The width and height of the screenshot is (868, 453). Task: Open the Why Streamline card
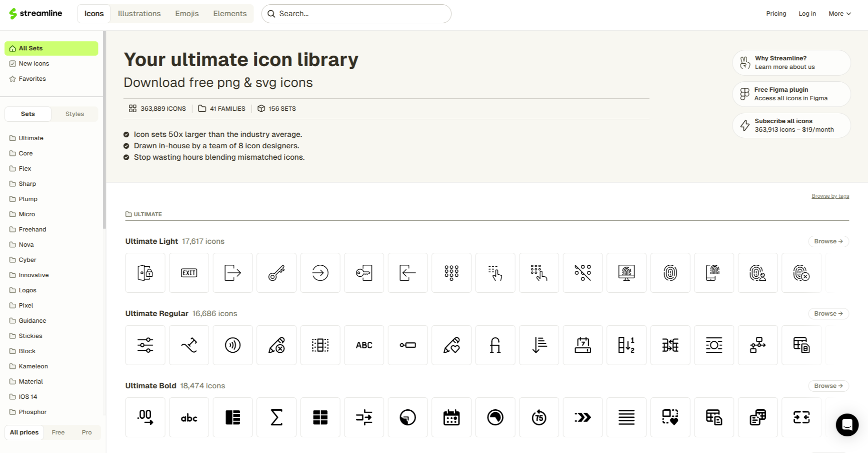click(791, 63)
